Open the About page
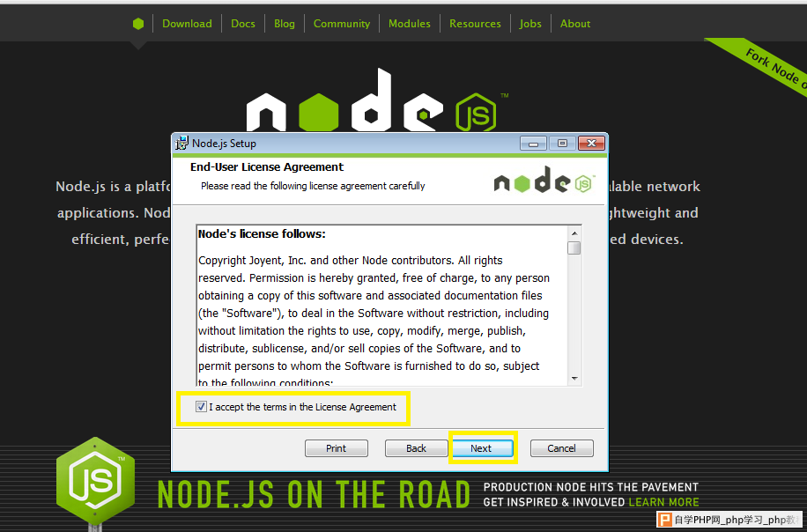This screenshot has height=532, width=807. point(575,24)
